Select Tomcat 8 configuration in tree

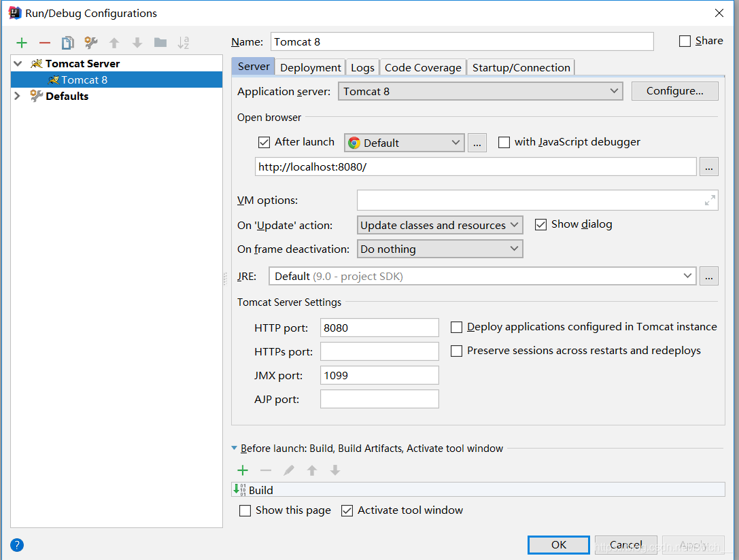click(x=116, y=80)
